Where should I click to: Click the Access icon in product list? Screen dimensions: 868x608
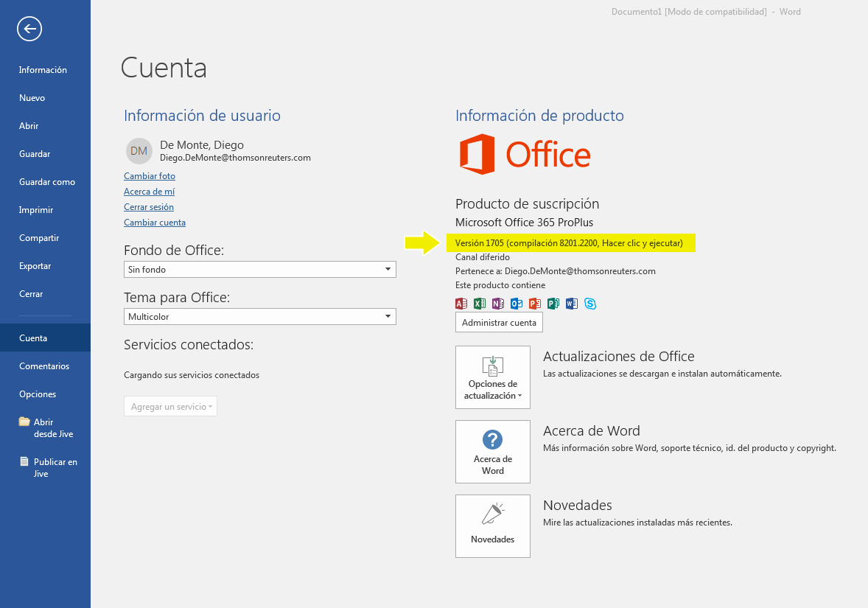point(461,303)
